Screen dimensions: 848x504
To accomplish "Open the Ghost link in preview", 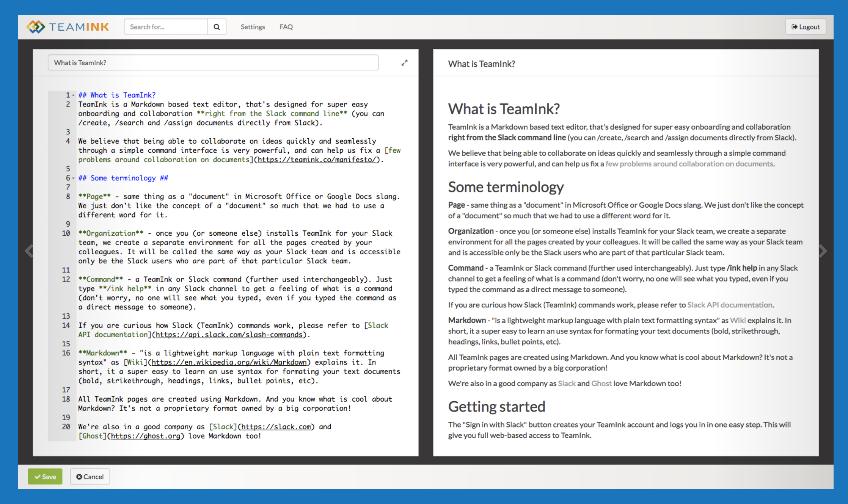I will [601, 383].
